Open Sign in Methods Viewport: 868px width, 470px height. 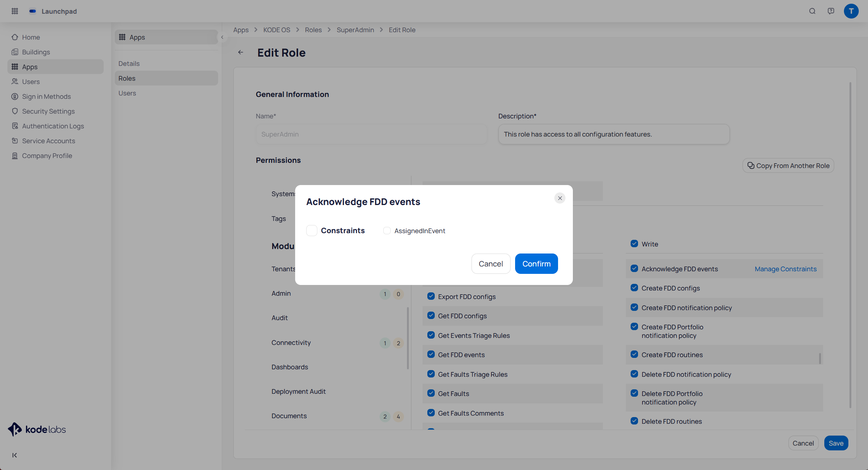point(56,96)
